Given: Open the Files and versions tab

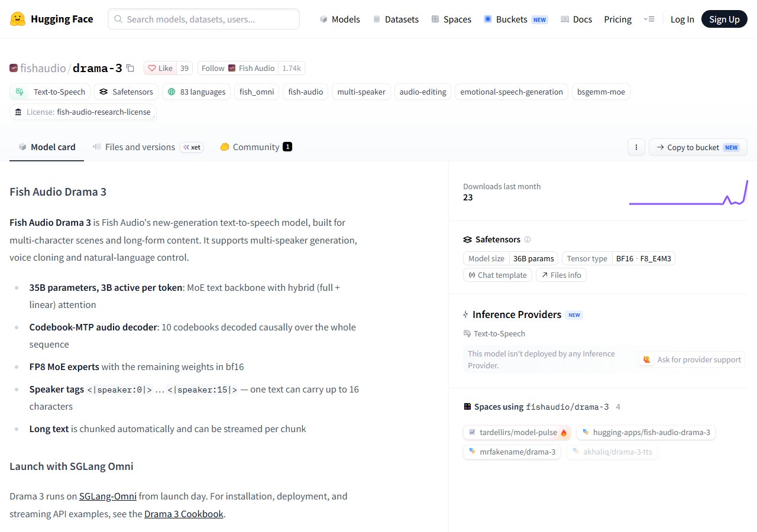Looking at the screenshot, I should [x=148, y=147].
